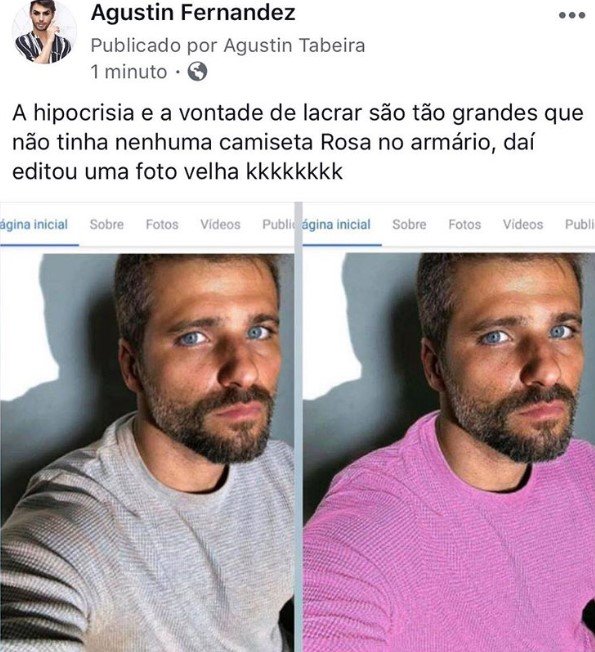Open the gray sweater photo

tap(147, 452)
